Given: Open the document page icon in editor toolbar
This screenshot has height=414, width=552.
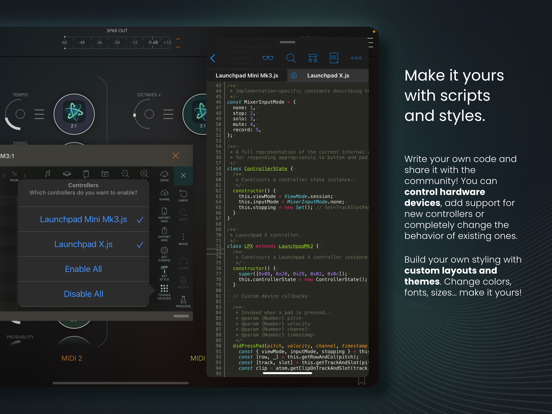Looking at the screenshot, I should pos(334,58).
